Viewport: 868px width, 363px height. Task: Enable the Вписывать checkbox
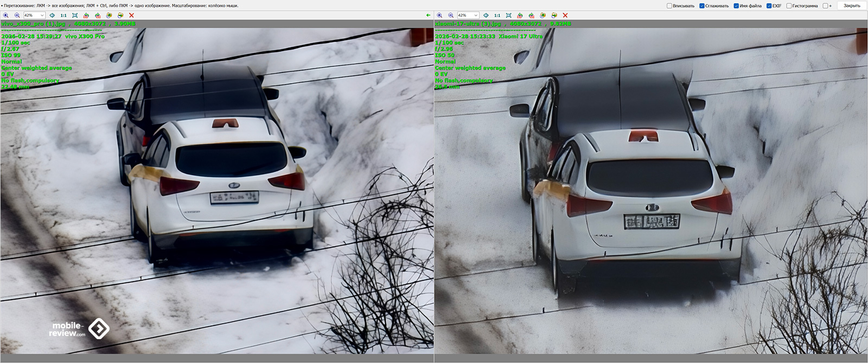[669, 6]
